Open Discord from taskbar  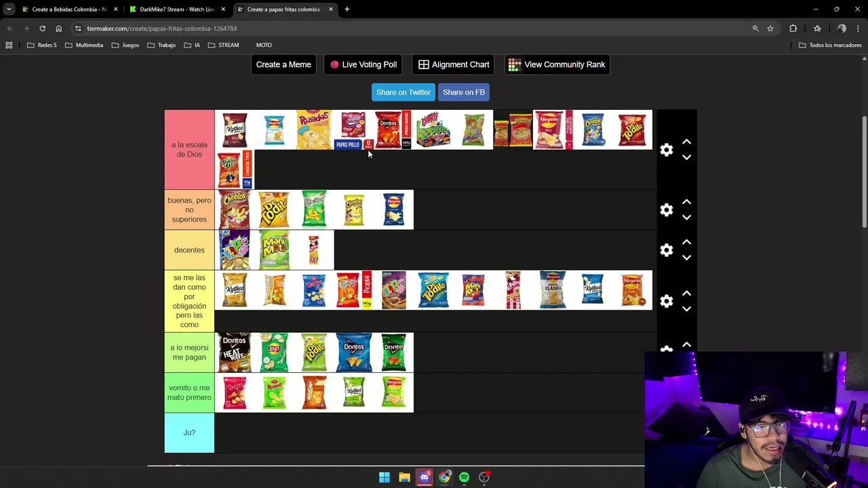[425, 478]
